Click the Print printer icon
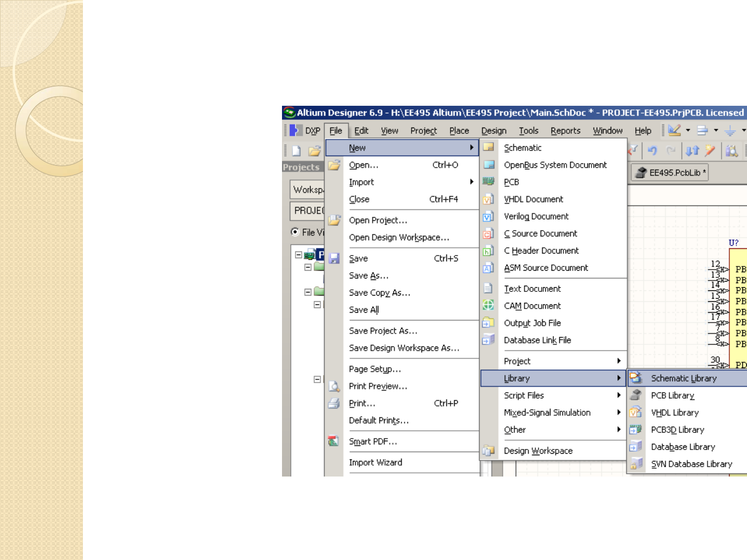Image resolution: width=747 pixels, height=560 pixels. [x=334, y=403]
